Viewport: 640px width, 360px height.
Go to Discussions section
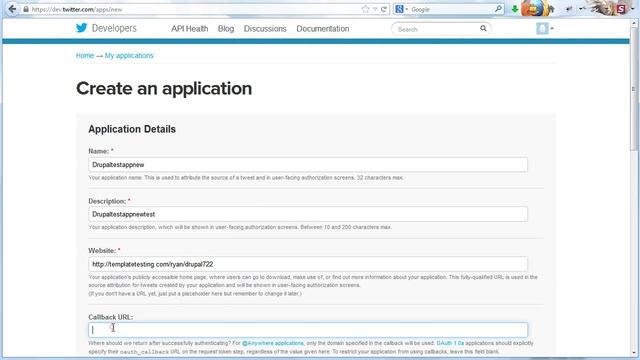point(265,29)
